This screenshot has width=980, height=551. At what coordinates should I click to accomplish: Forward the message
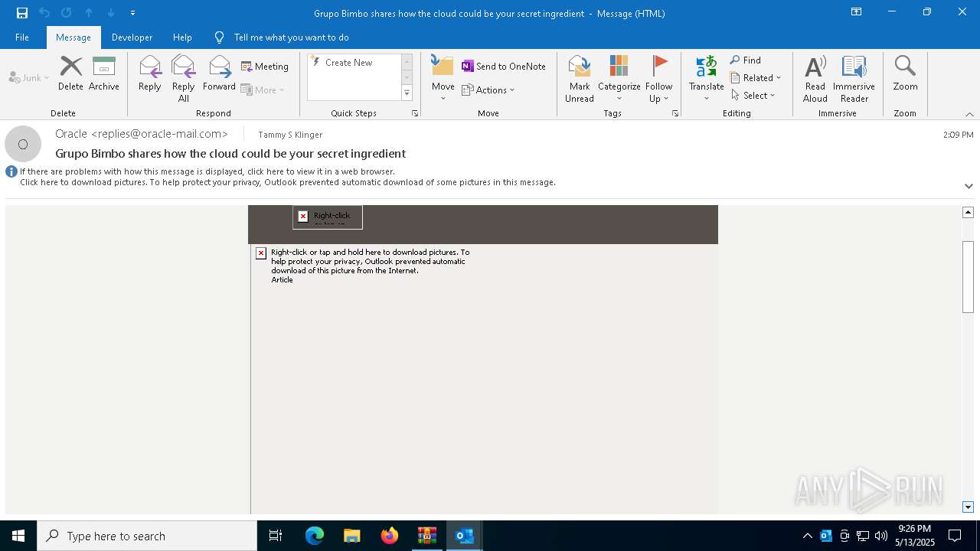click(x=219, y=74)
